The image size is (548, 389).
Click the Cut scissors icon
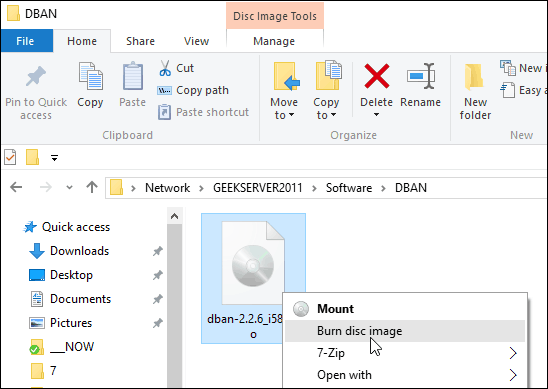tap(165, 68)
